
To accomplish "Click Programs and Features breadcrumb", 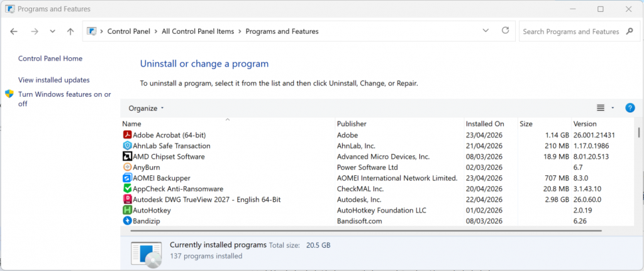I will click(x=282, y=31).
